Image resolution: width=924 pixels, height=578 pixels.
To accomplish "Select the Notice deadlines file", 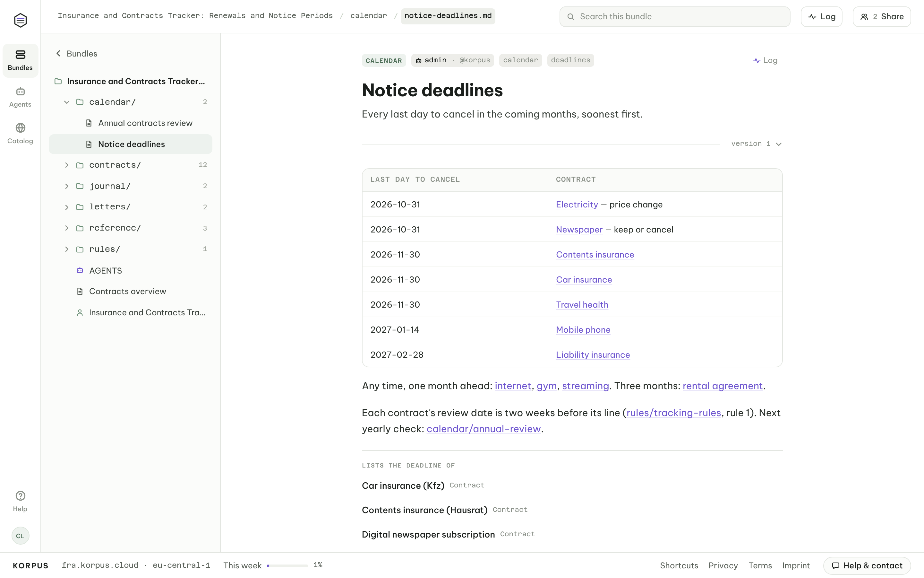I will (x=130, y=144).
